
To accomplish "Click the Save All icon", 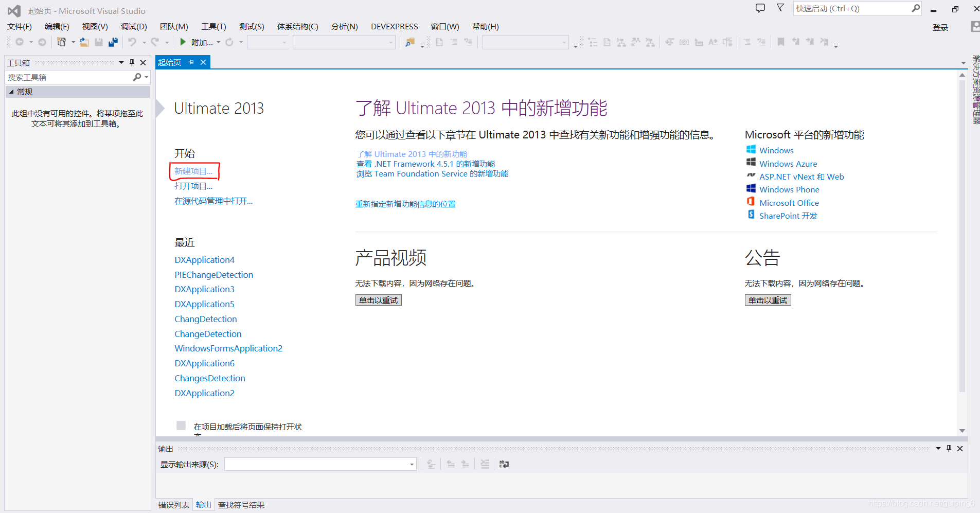I will [x=113, y=42].
